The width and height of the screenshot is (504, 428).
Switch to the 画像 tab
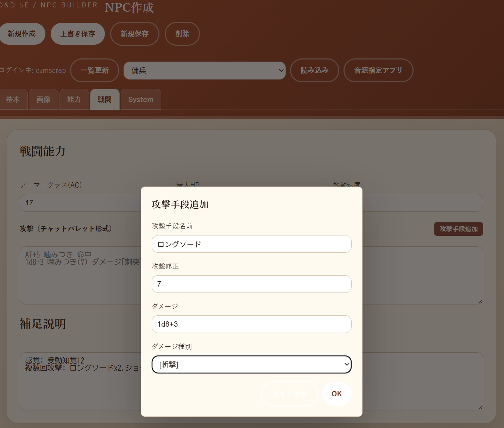[x=44, y=100]
